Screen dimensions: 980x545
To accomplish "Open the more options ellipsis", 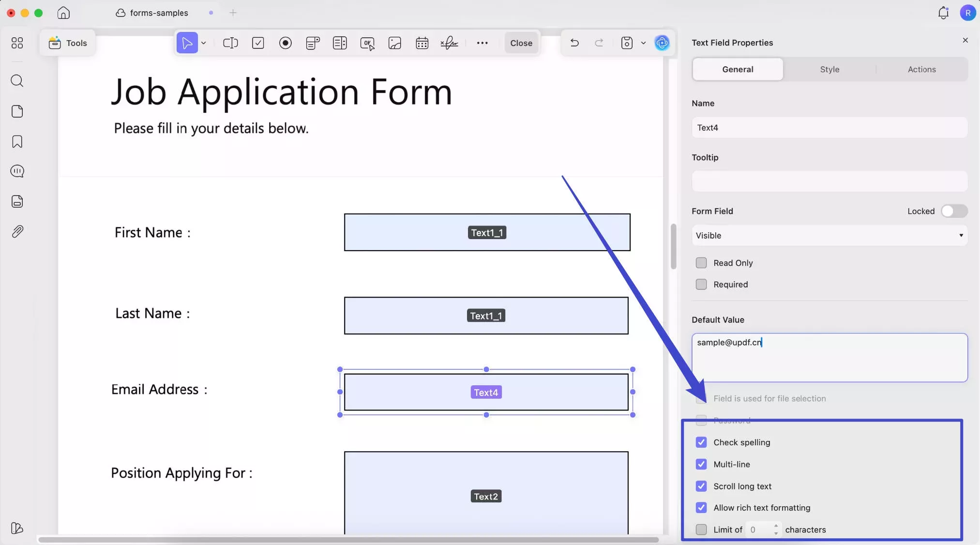I will 482,43.
